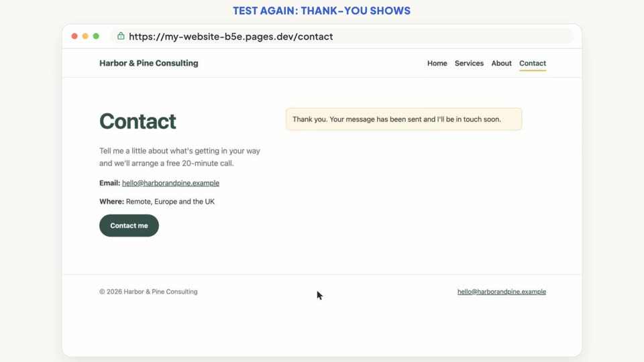Click the padlock icon in address bar
Screen dimensions: 644x362
point(121,36)
